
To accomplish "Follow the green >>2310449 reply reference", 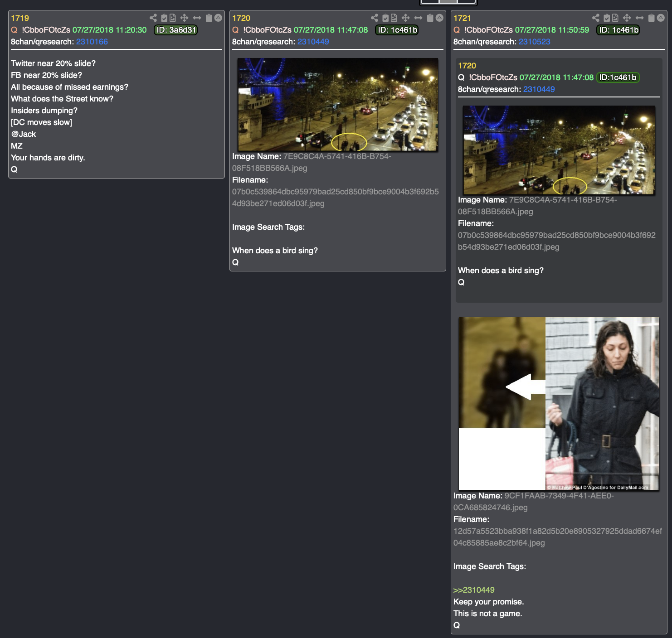I will (474, 590).
